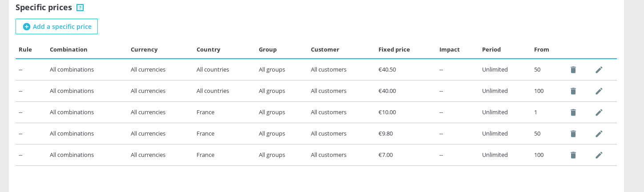Click the Fixed price column header
Viewport: 644px width, 192px height.
(x=394, y=50)
